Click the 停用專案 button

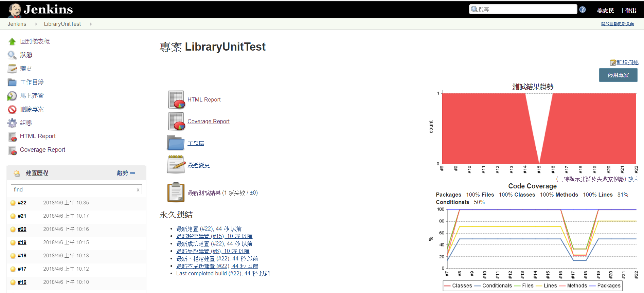click(x=618, y=75)
